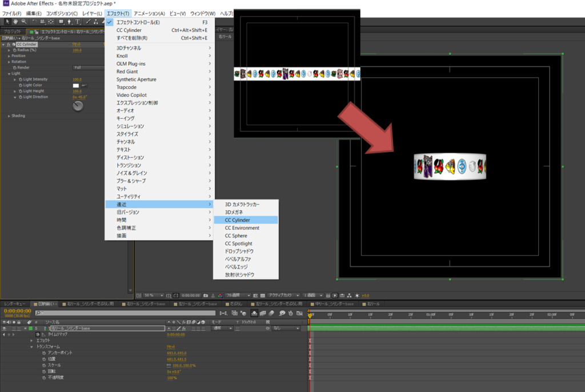Open the ディストーション effect category
Viewport: 585px width, 392px height.
(160, 158)
